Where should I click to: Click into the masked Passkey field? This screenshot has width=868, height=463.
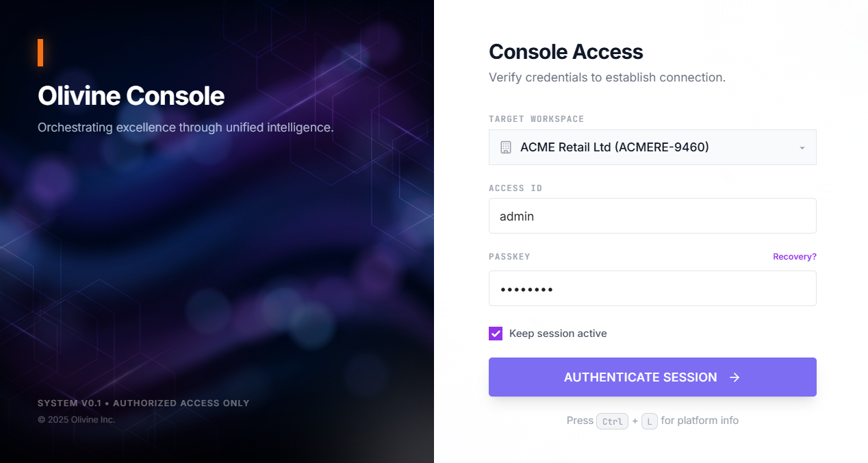(652, 288)
